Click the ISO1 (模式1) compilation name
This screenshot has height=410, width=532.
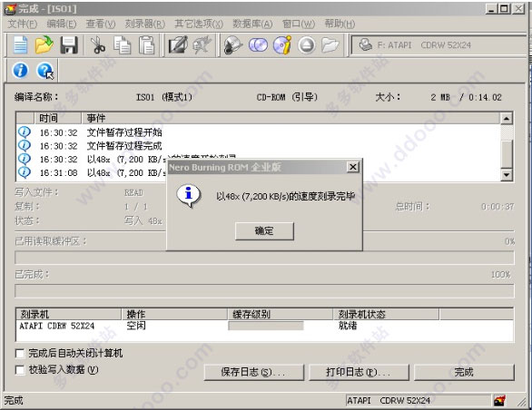pos(164,97)
